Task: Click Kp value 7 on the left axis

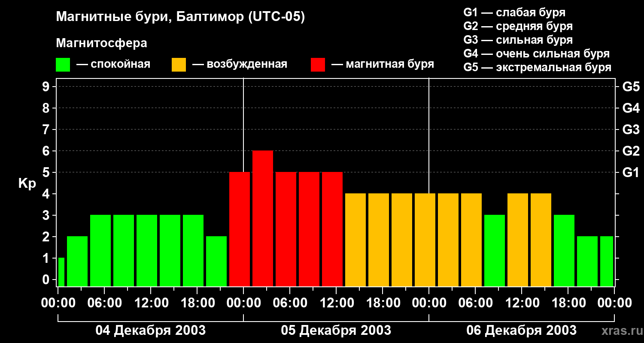Action: point(47,129)
